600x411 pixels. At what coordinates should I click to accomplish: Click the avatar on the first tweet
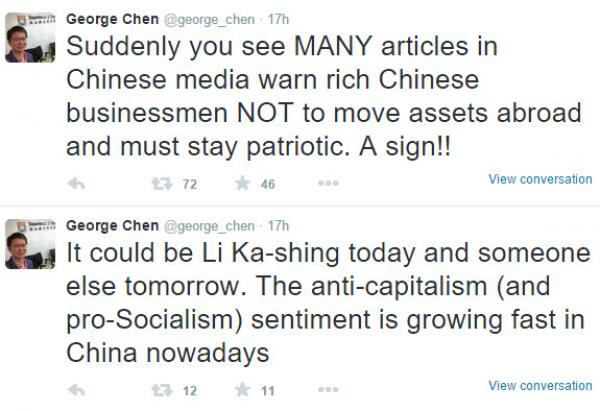30,38
